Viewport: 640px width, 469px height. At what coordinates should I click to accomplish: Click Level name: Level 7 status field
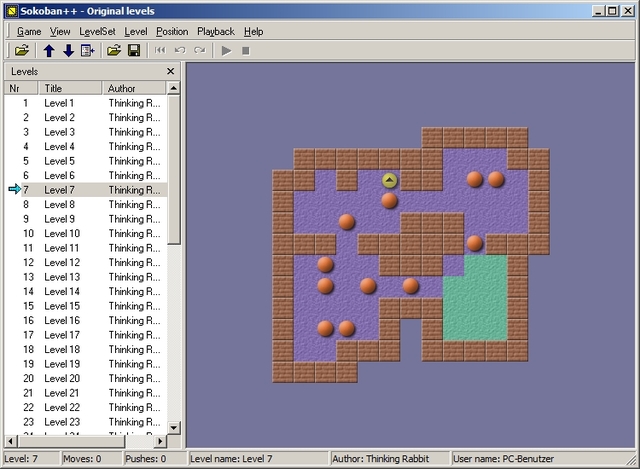pos(258,459)
